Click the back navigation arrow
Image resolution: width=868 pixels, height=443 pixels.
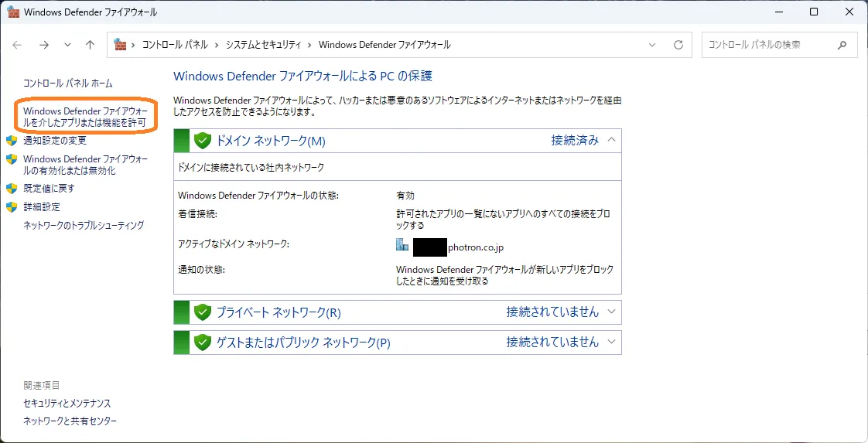point(18,46)
